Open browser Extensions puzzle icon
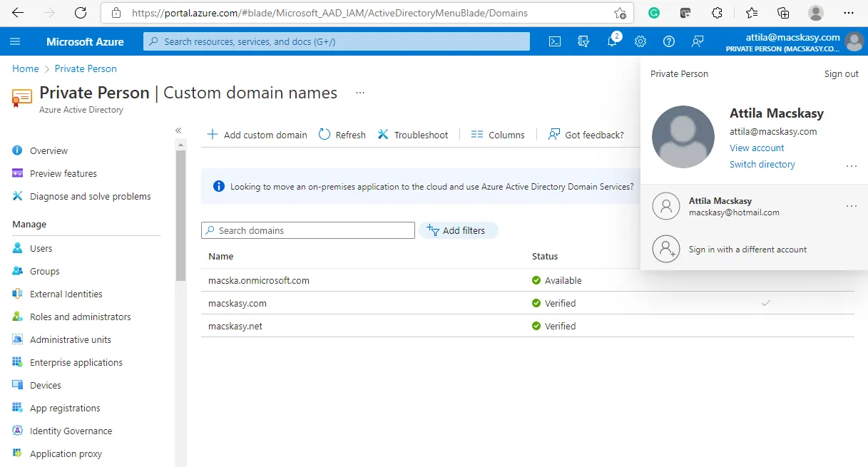 click(718, 13)
